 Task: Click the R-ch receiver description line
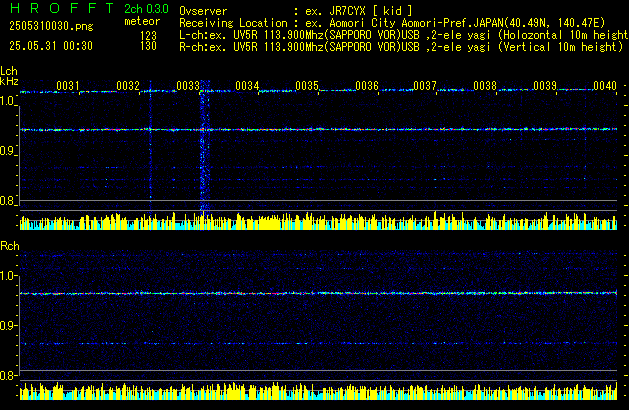[401, 47]
